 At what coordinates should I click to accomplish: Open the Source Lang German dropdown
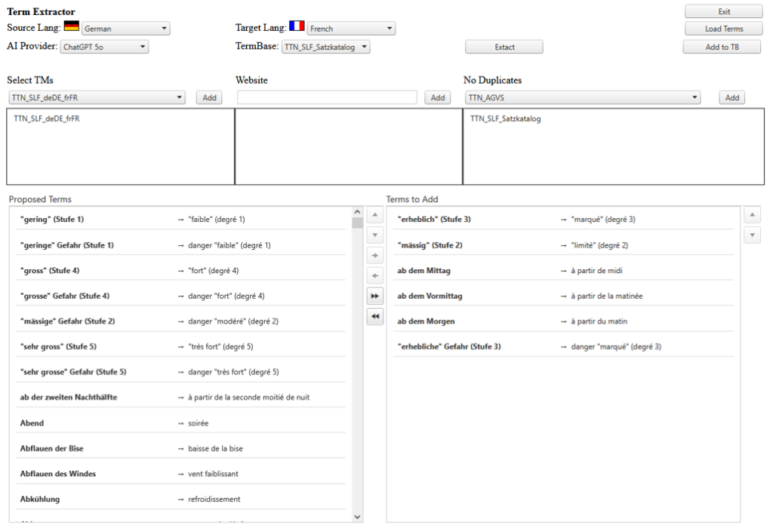pos(125,29)
